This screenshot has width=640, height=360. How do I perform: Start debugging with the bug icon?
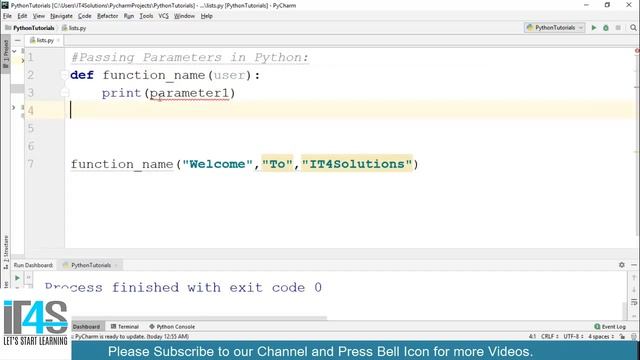[606, 28]
